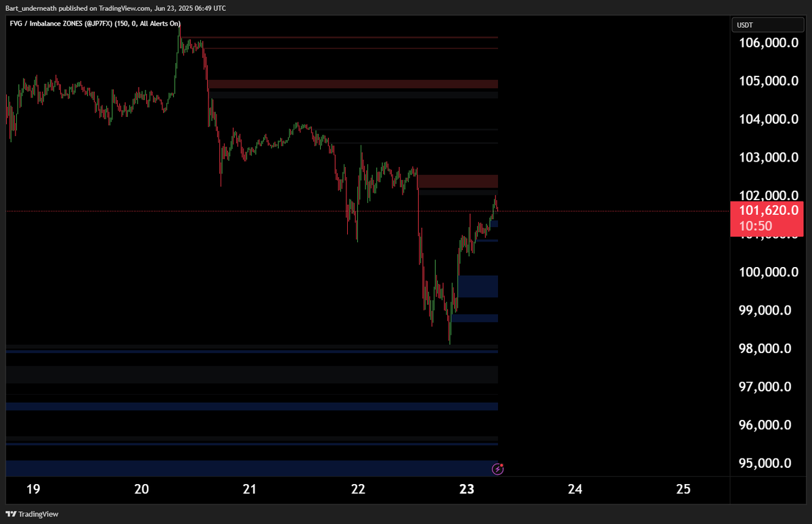
Task: Click the TradingView logo at bottom
Action: pyautogui.click(x=32, y=514)
